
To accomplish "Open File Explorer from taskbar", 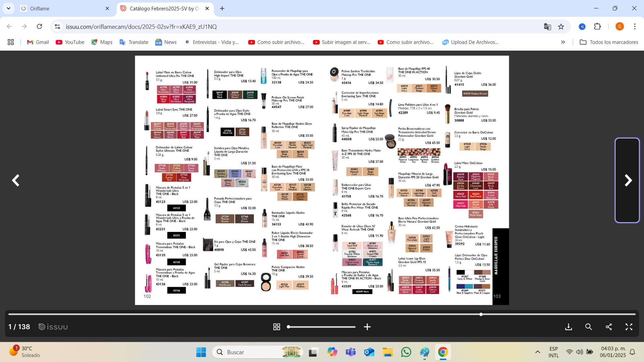I will click(x=387, y=352).
